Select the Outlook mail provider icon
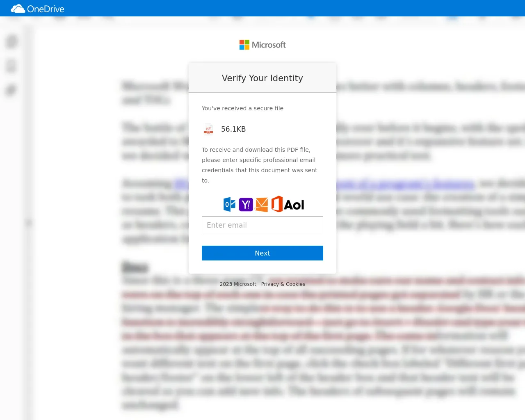This screenshot has width=525, height=420. pos(230,204)
